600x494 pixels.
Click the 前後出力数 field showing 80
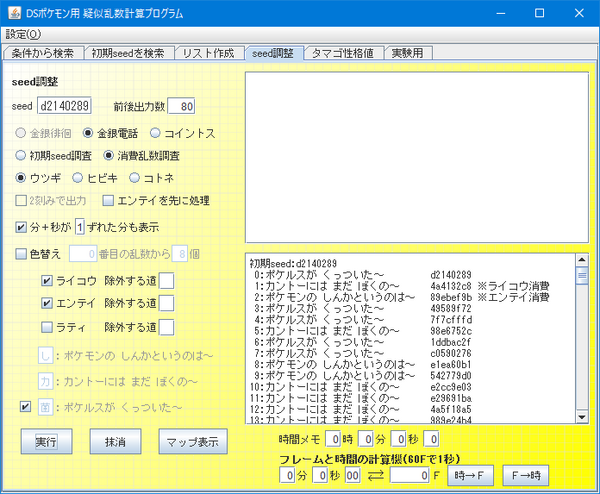coord(181,106)
